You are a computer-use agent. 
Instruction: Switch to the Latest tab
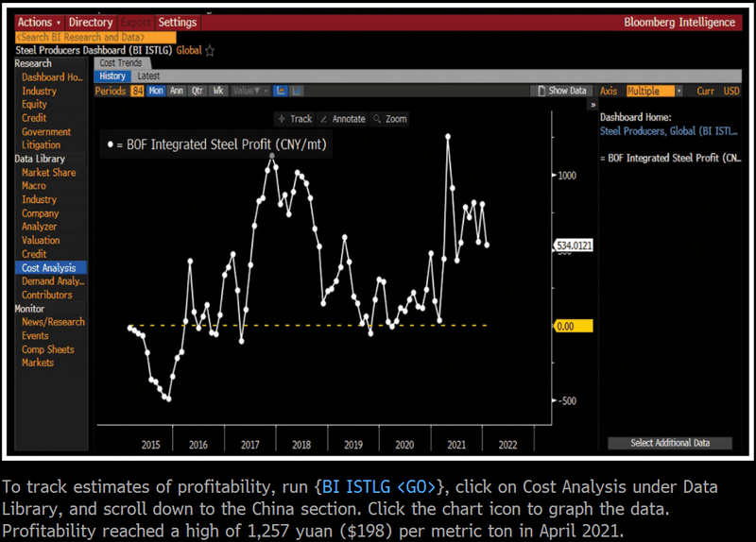click(x=148, y=76)
